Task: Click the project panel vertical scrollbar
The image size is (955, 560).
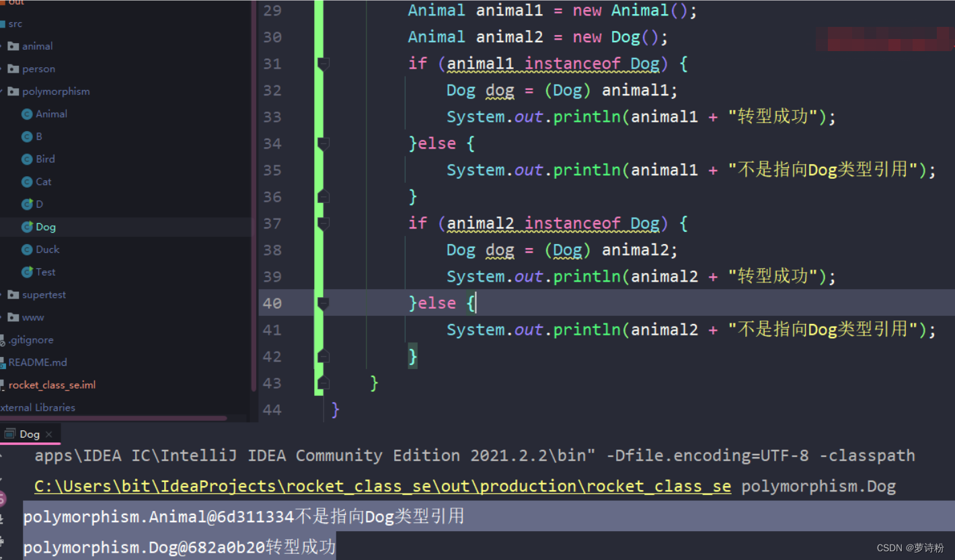Action: point(254,195)
